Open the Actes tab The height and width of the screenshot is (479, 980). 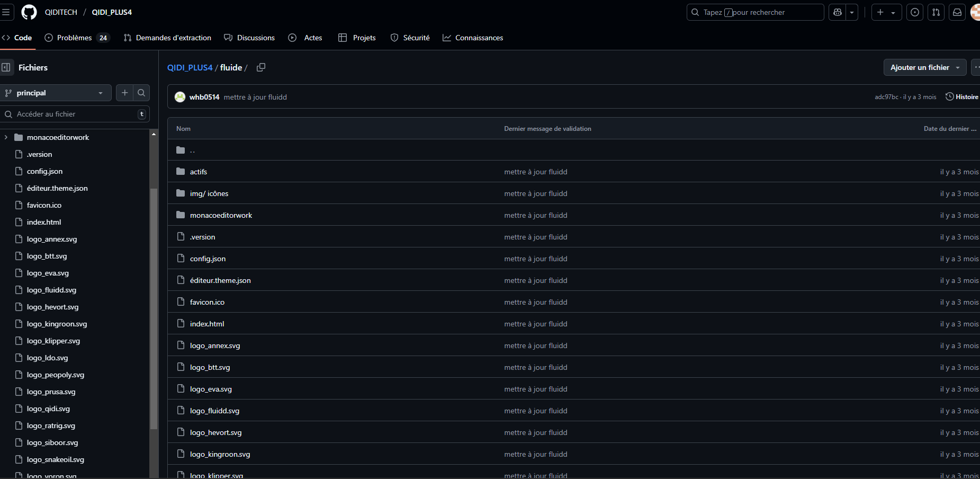[305, 38]
